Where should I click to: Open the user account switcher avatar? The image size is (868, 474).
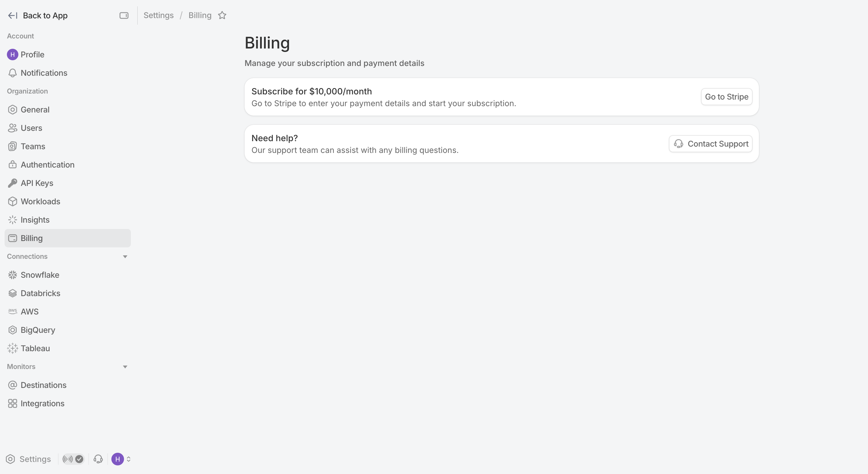(x=121, y=459)
